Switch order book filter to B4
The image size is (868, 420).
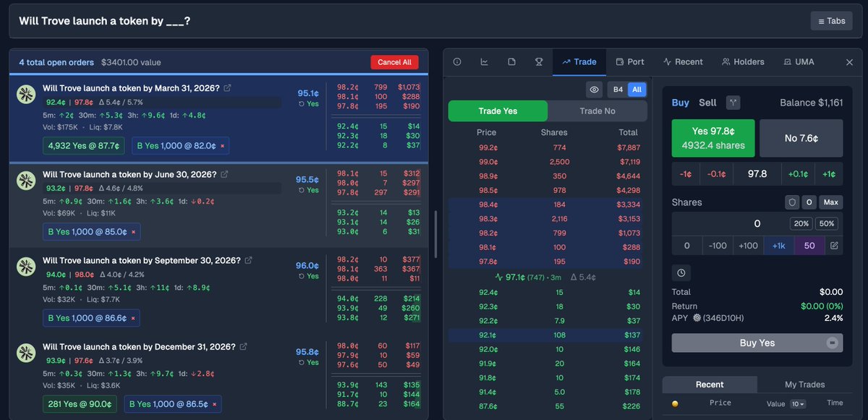click(x=618, y=90)
